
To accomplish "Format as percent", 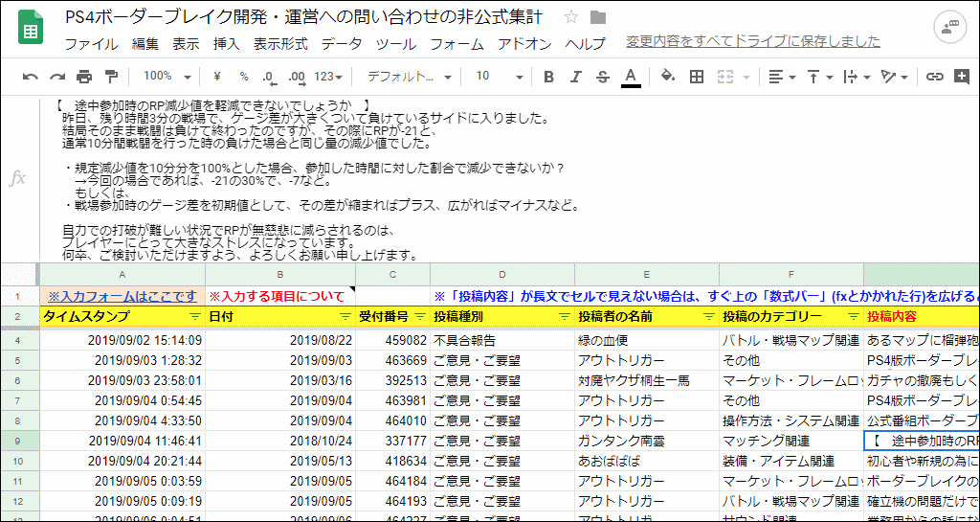I will coord(244,77).
